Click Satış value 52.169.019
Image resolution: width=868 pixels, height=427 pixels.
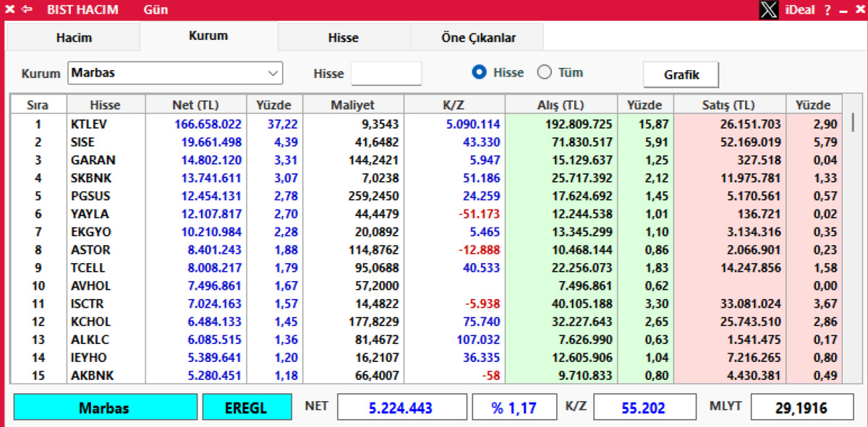[x=751, y=142]
